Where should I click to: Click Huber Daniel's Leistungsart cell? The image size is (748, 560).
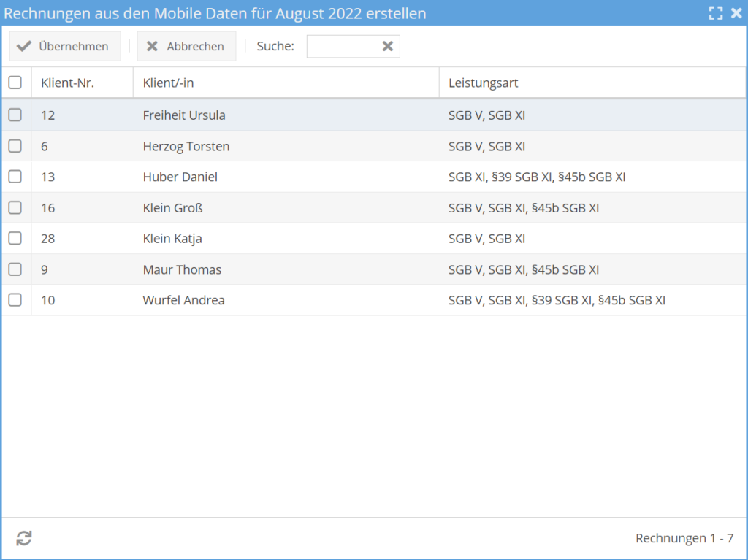(537, 177)
